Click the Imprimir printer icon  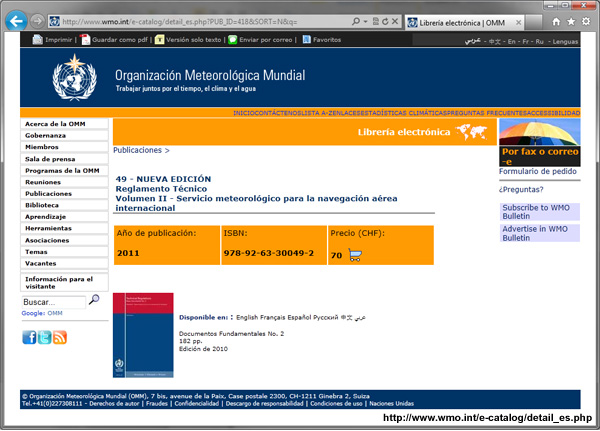point(37,39)
